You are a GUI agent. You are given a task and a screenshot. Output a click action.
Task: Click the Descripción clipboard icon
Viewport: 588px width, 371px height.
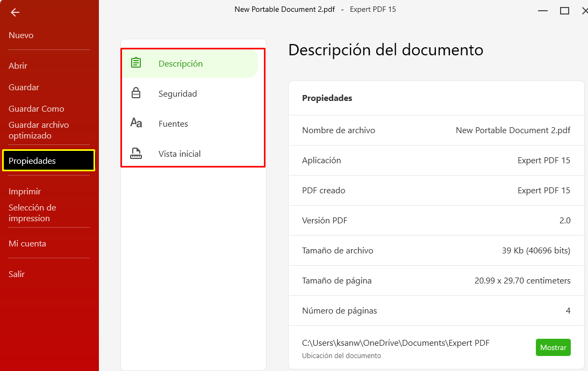[x=136, y=63]
